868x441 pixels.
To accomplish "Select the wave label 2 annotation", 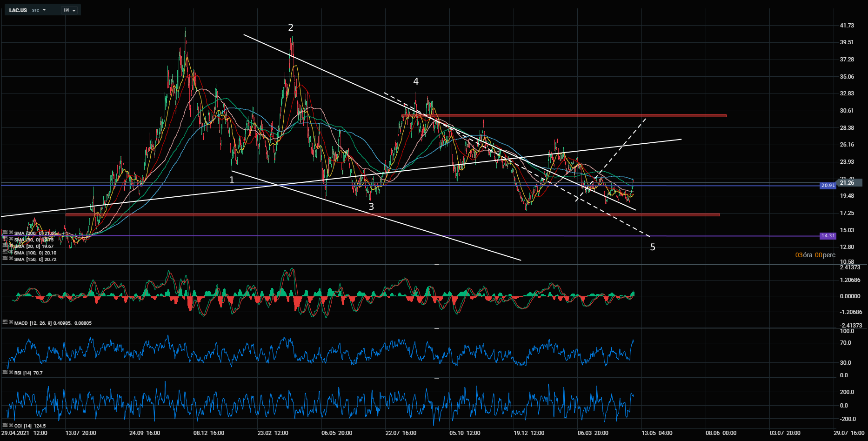I will click(291, 27).
